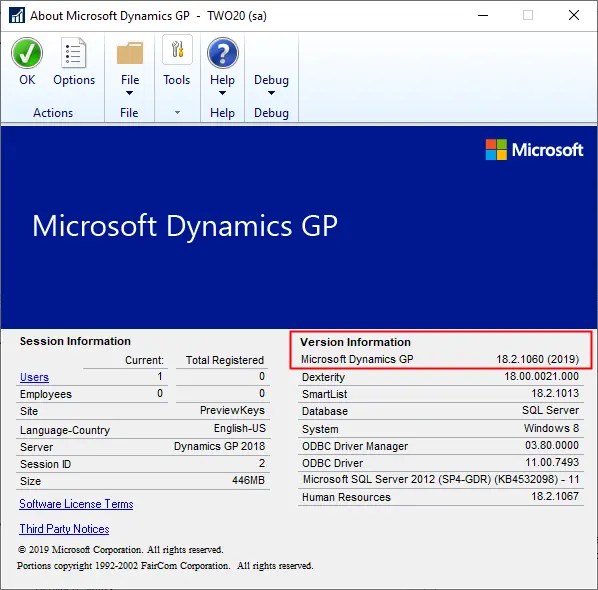
Task: Minimize the About Microsoft Dynamics GP window
Action: [x=483, y=16]
